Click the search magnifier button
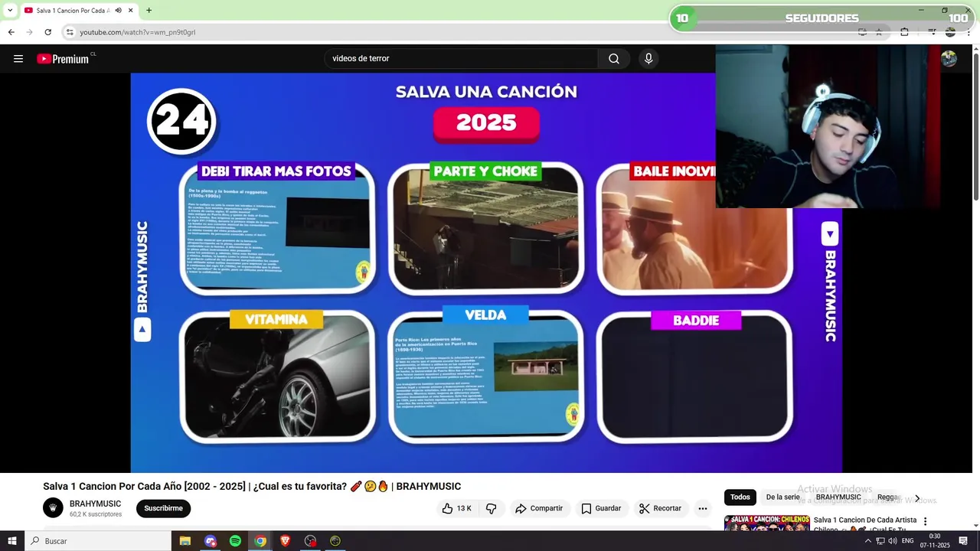The image size is (980, 551). pos(614,59)
